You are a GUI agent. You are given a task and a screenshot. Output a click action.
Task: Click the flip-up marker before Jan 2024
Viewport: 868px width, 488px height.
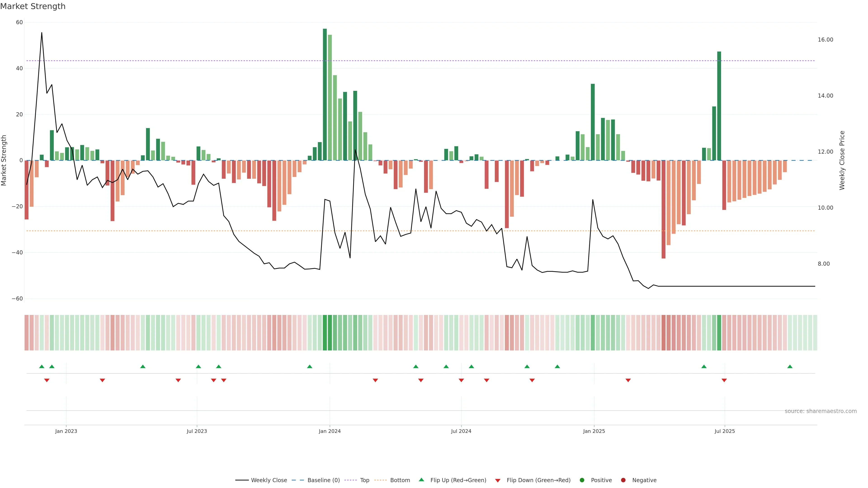310,366
